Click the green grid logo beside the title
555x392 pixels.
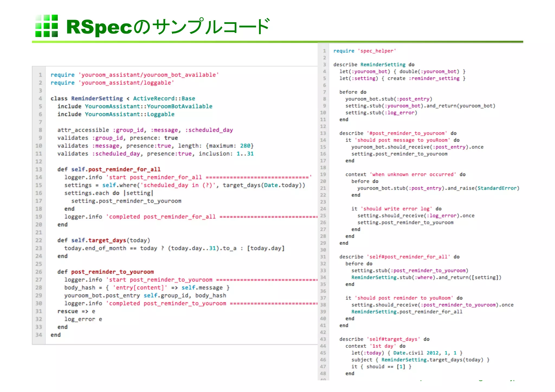pos(47,26)
